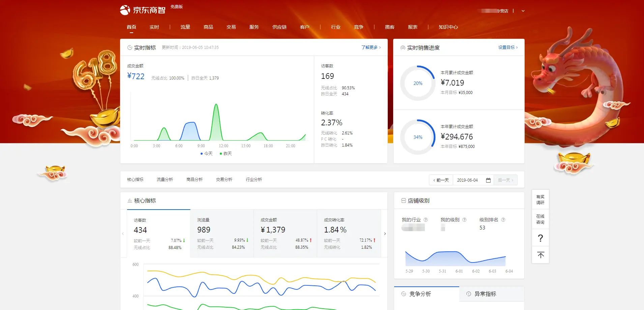Image resolution: width=644 pixels, height=310 pixels.
Task: Click help icon beside 我的行业
Action: [x=426, y=220]
